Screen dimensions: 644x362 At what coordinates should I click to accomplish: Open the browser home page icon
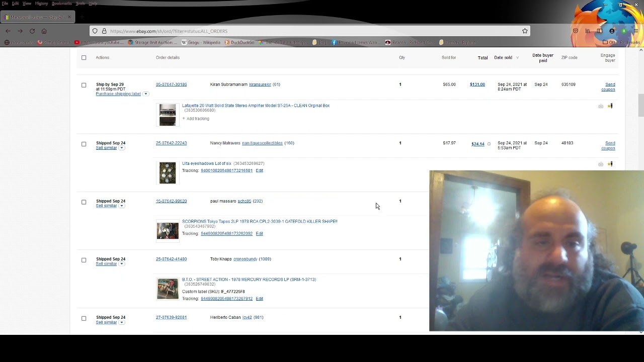(44, 31)
